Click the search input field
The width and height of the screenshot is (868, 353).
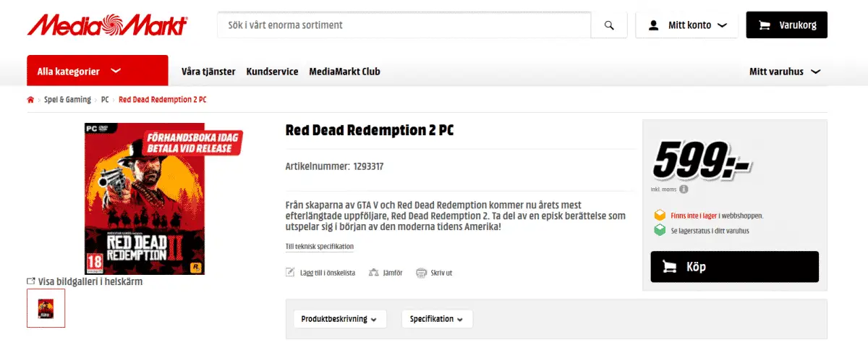[x=404, y=25]
